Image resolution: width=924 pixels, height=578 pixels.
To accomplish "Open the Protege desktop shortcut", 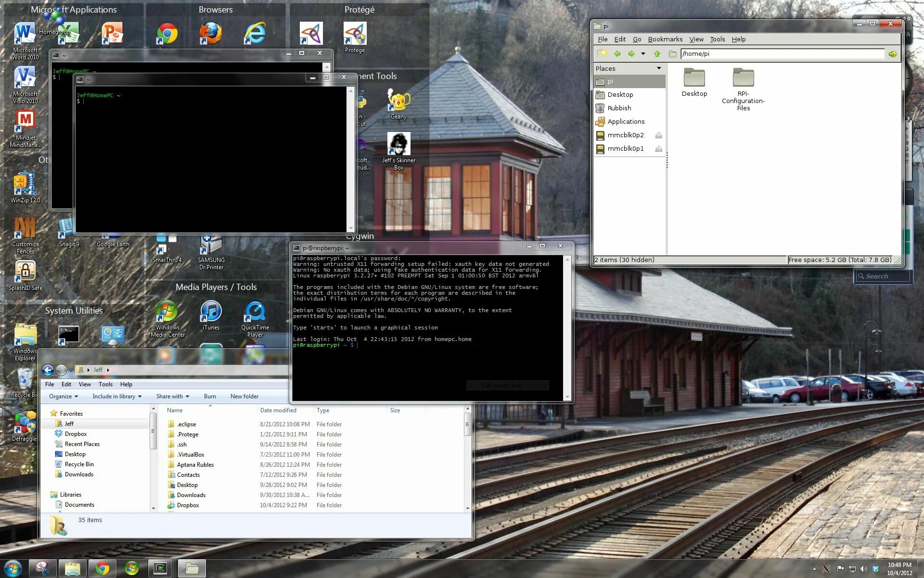I will 355,35.
